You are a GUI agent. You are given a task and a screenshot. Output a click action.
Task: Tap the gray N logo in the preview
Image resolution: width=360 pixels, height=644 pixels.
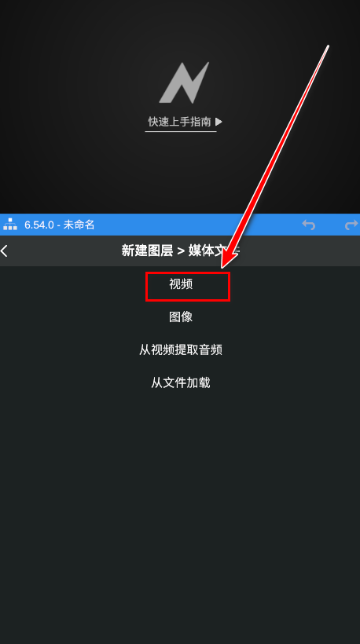coord(184,82)
